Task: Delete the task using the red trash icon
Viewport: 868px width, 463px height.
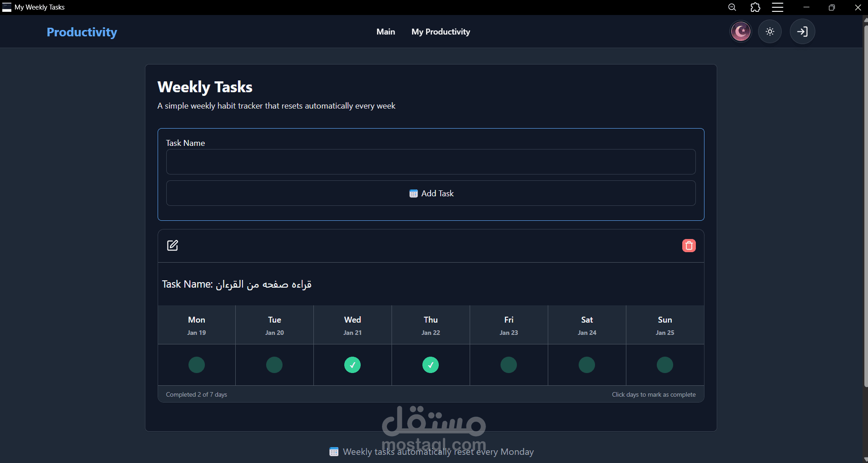Action: [x=689, y=245]
